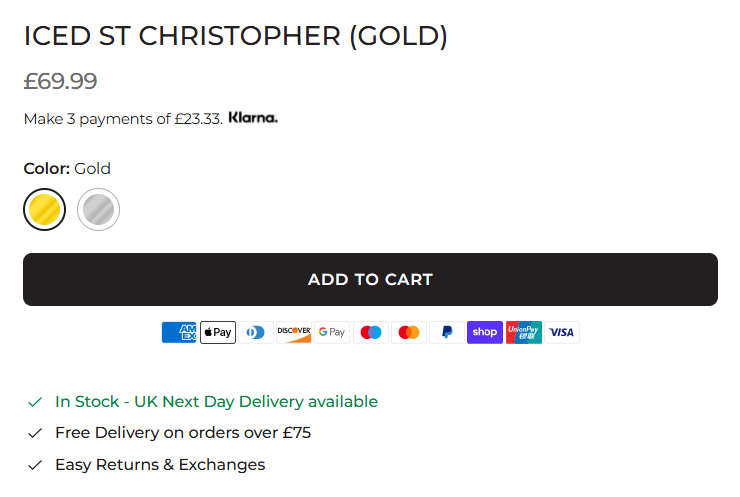Click the Shop Pay icon
Image resolution: width=740 pixels, height=497 pixels.
click(485, 332)
